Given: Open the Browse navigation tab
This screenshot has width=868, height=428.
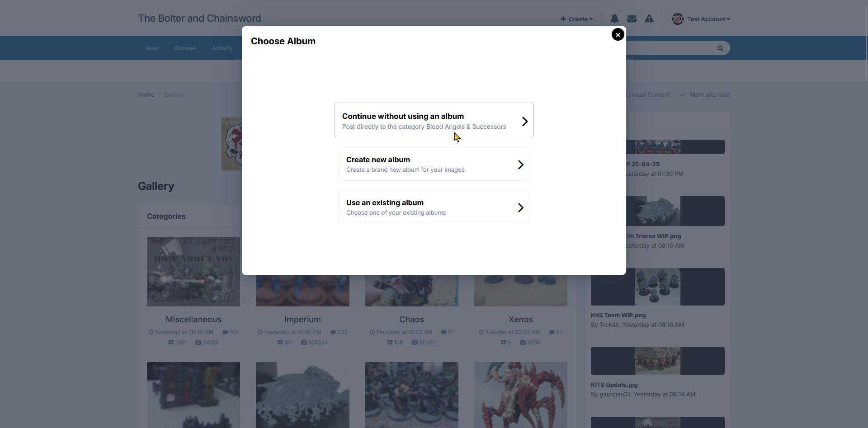Looking at the screenshot, I should 185,48.
